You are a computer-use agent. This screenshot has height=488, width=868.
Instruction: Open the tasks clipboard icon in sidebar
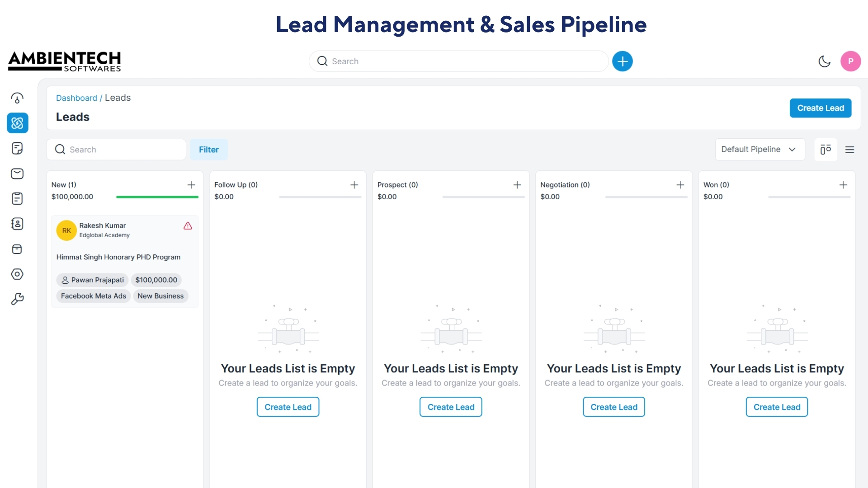[x=17, y=199]
